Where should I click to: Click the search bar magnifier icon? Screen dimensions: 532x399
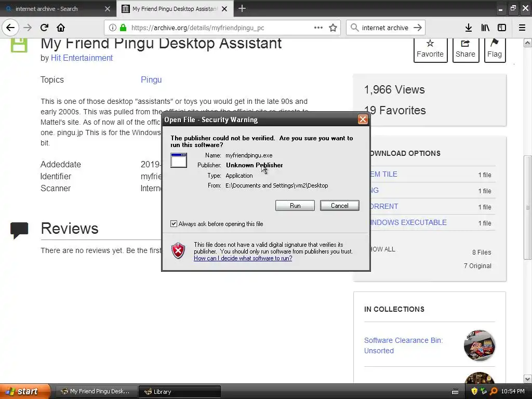(354, 28)
